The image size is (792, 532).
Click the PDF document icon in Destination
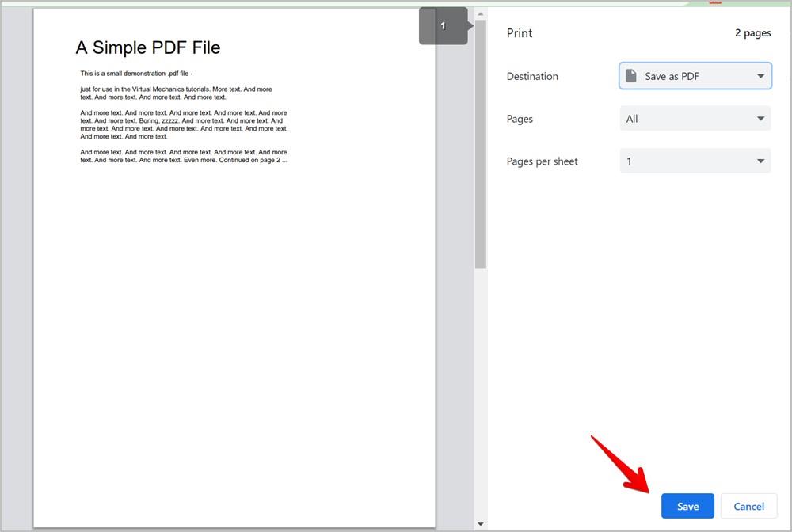[x=631, y=76]
